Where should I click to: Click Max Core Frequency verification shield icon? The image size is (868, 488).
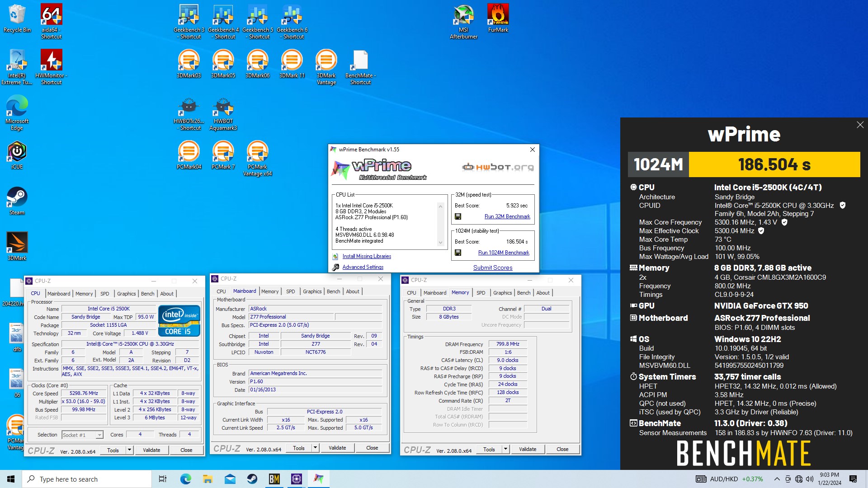coord(784,222)
